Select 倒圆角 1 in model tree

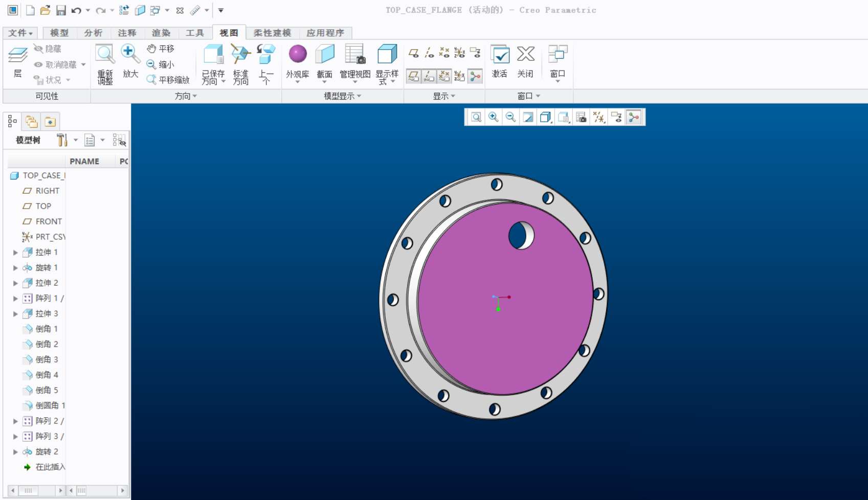pyautogui.click(x=44, y=406)
